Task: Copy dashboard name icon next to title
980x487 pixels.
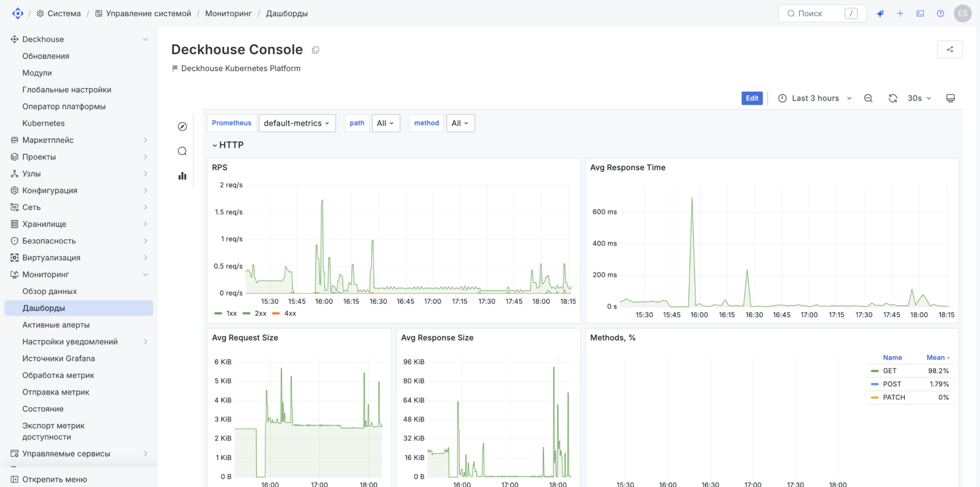Action: [x=315, y=50]
